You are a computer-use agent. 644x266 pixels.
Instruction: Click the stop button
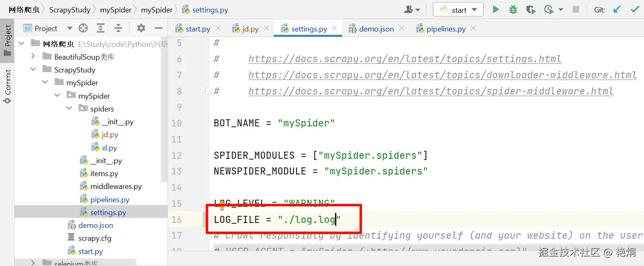pos(576,10)
